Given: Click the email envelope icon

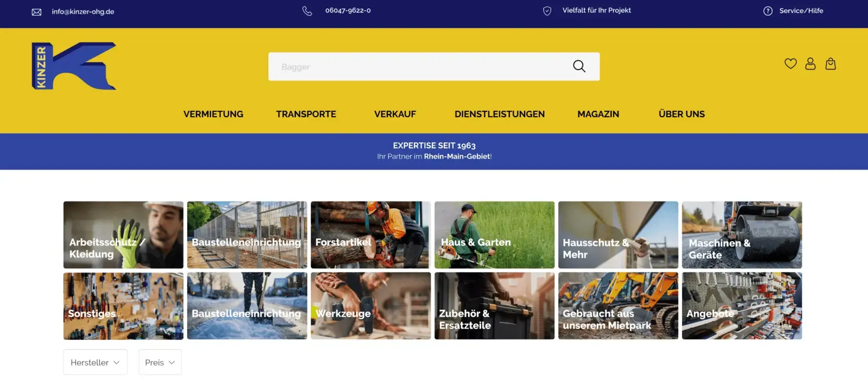Looking at the screenshot, I should (x=36, y=12).
